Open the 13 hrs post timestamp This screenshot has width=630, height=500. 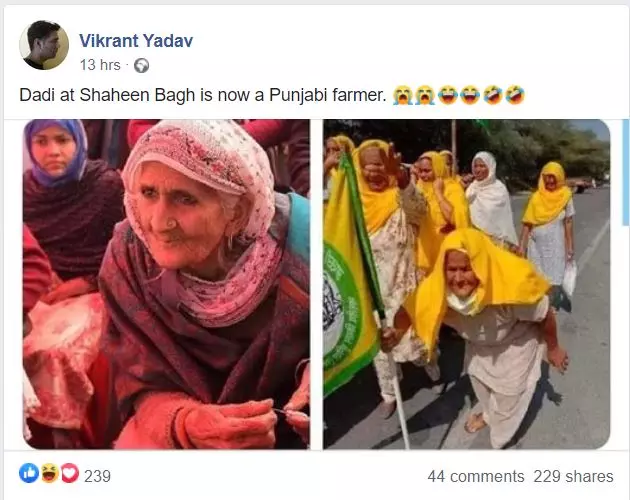coord(100,65)
